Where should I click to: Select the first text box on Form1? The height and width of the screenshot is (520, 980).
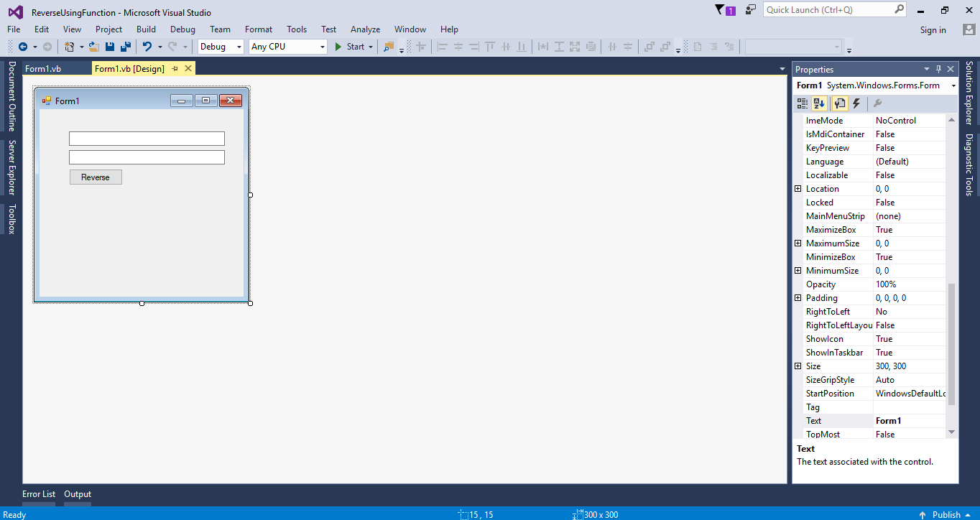[x=147, y=139]
